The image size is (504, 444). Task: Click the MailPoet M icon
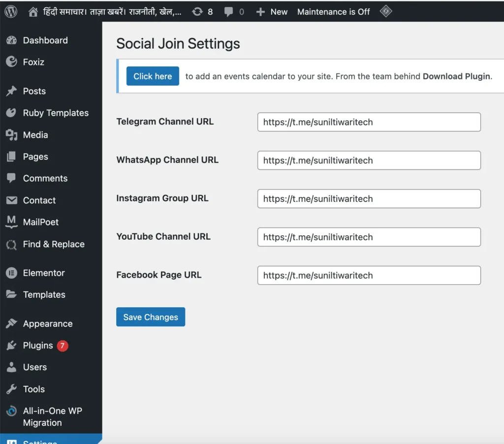(x=11, y=222)
